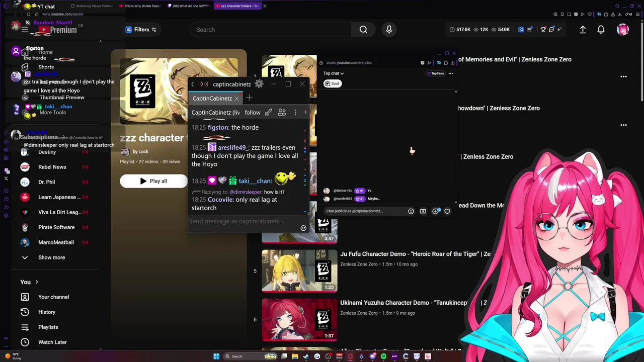Viewport: 644px width, 362px height.
Task: Open the more options dots for the first playlist video
Action: coord(623,76)
